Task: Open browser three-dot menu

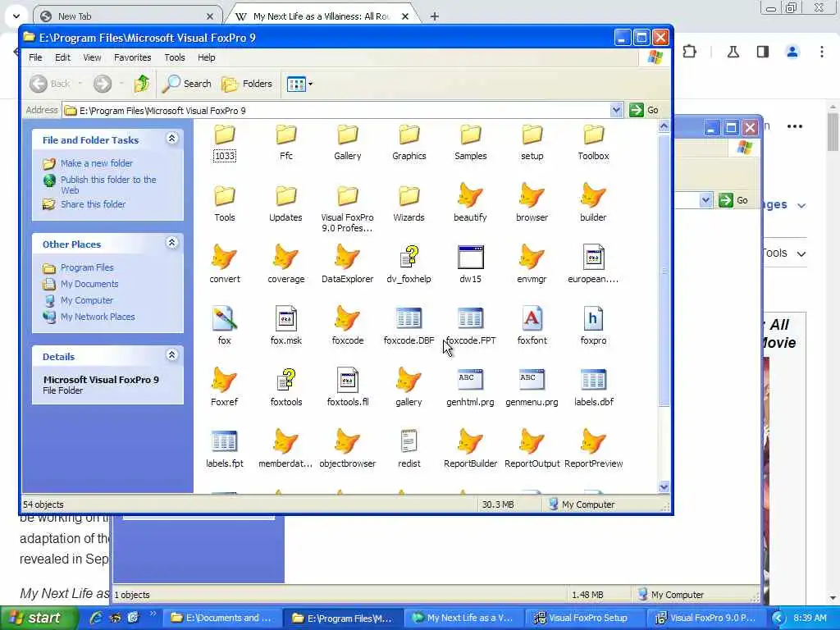Action: (822, 52)
